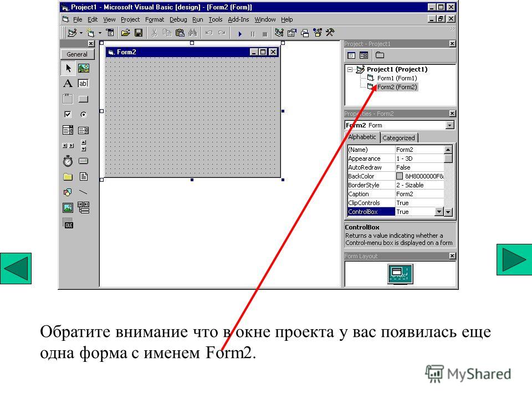Viewport: 532px width, 399px height.
Task: Select the Label control (letter A)
Action: click(68, 84)
